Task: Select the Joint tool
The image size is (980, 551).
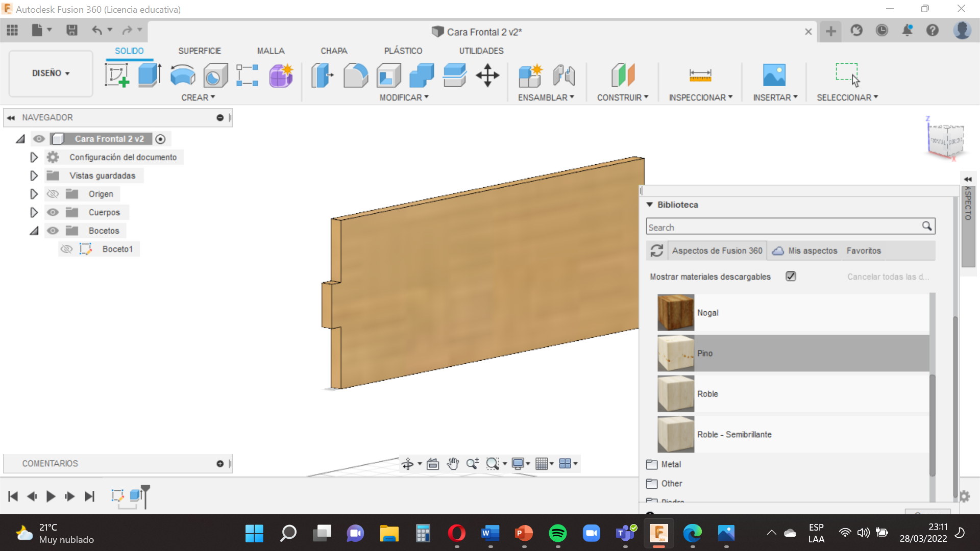Action: [x=564, y=75]
